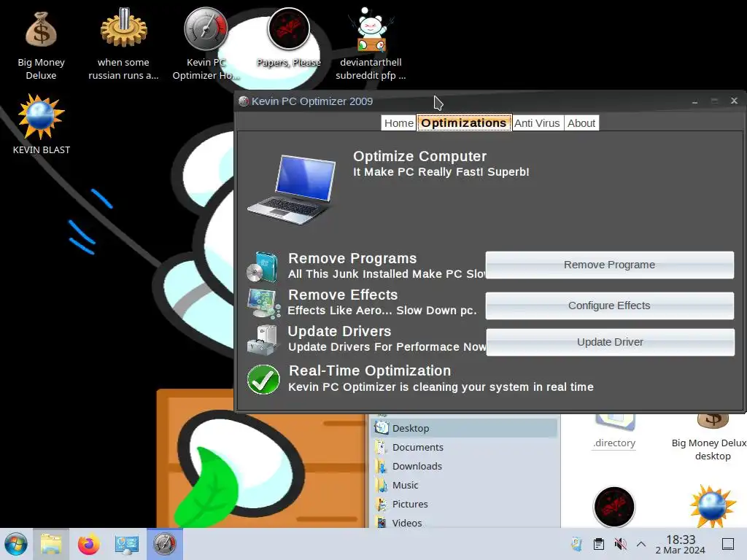Open the clipboard tray icon
Image resolution: width=747 pixels, height=560 pixels.
[599, 544]
